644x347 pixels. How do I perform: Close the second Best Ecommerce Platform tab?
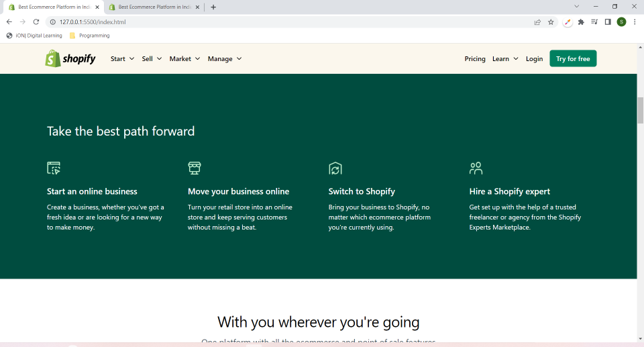coord(197,7)
